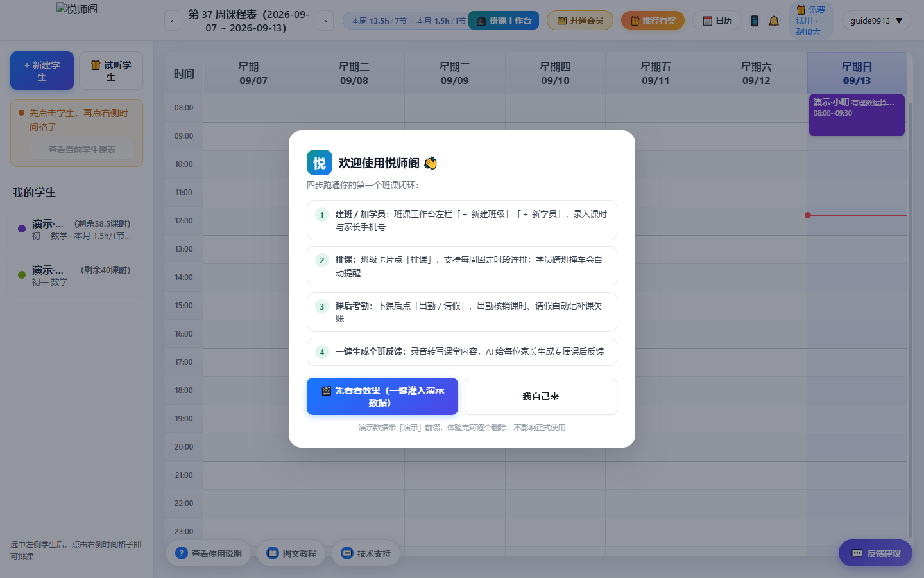Switch to 日历 view
924x578 pixels.
pos(717,21)
